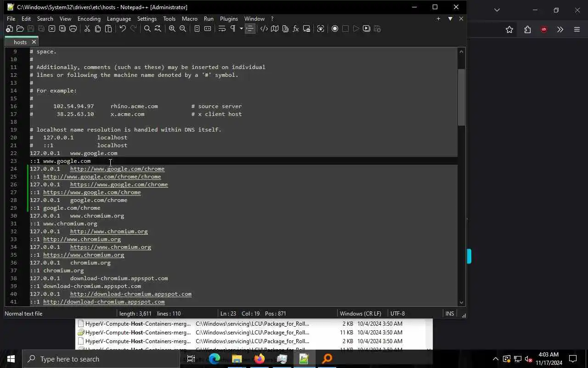Click the UTF-8 encoding status field
Screen dimensions: 588x368
(x=398, y=314)
